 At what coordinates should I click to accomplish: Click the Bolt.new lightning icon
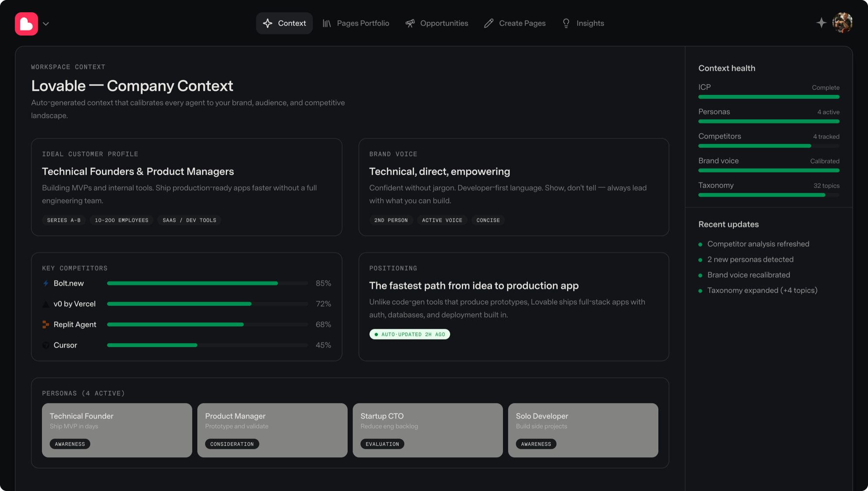46,283
